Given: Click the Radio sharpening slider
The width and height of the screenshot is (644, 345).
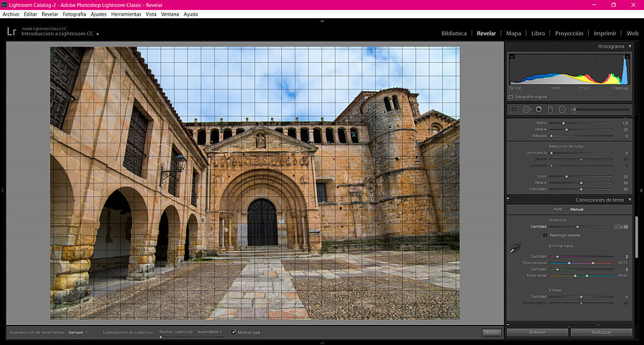Looking at the screenshot, I should tap(580, 123).
